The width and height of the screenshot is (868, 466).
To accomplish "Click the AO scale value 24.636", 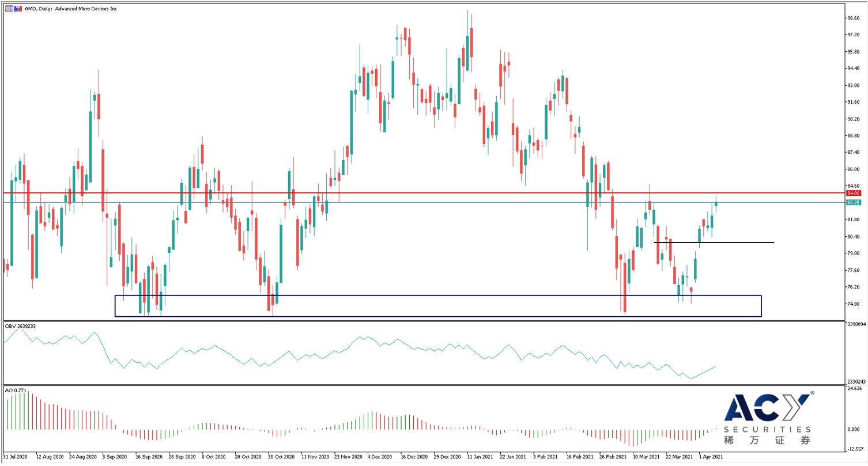I will (x=854, y=389).
